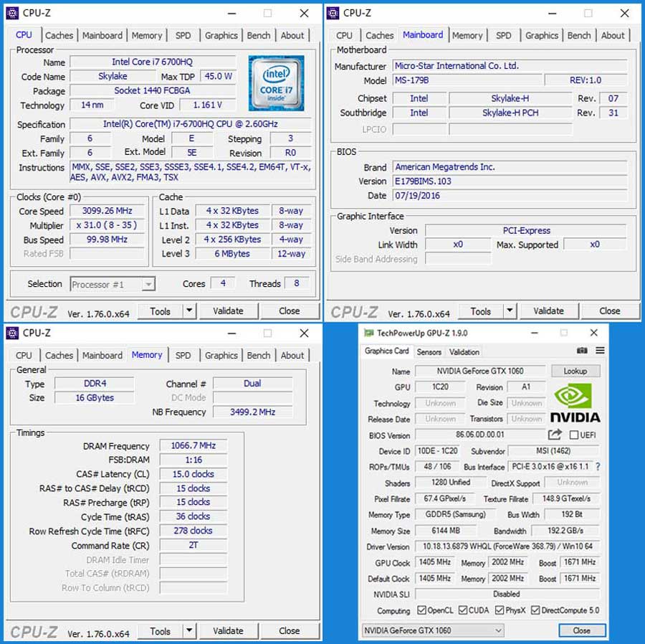This screenshot has width=645, height=644.
Task: Click the BIOS date '07/19/2016'
Action: pyautogui.click(x=510, y=196)
